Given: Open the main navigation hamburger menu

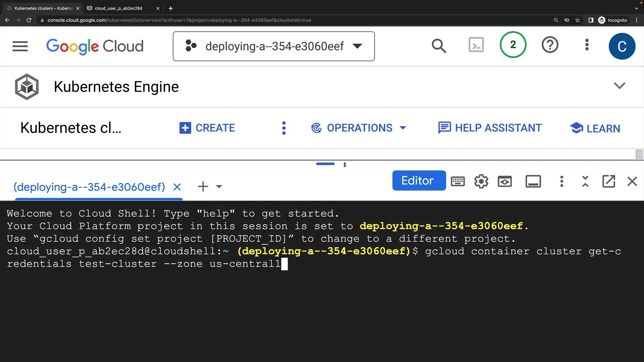Looking at the screenshot, I should tap(20, 46).
